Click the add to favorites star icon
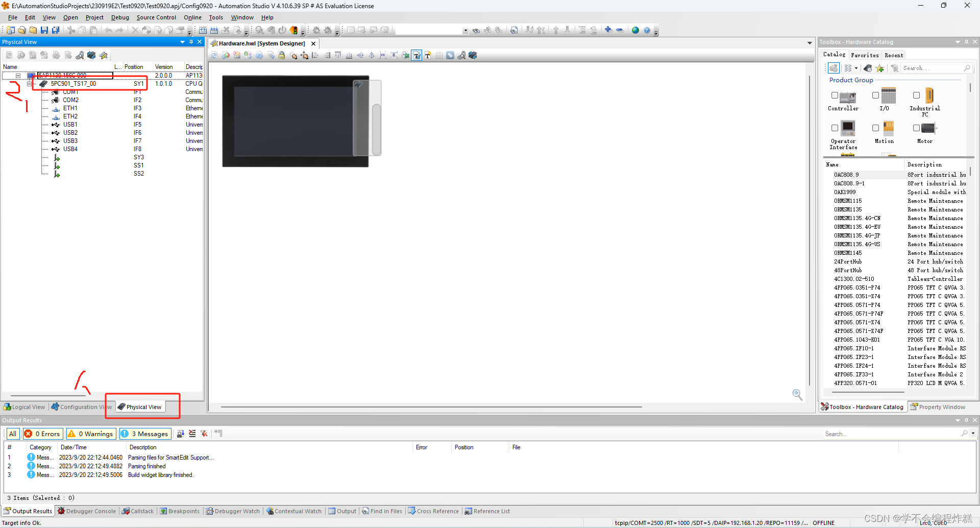Viewport: 980px width, 528px height. click(x=879, y=68)
